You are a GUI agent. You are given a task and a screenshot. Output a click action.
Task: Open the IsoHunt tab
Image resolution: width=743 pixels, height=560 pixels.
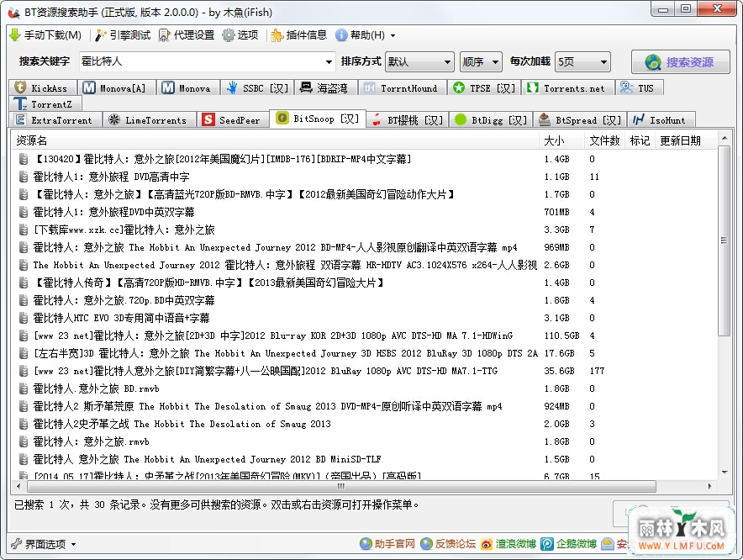(662, 120)
